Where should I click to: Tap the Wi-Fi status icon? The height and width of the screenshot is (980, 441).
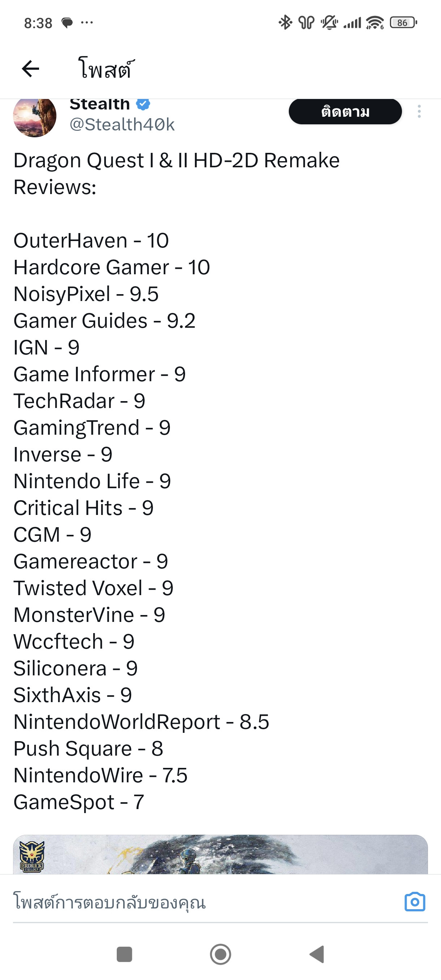(375, 23)
